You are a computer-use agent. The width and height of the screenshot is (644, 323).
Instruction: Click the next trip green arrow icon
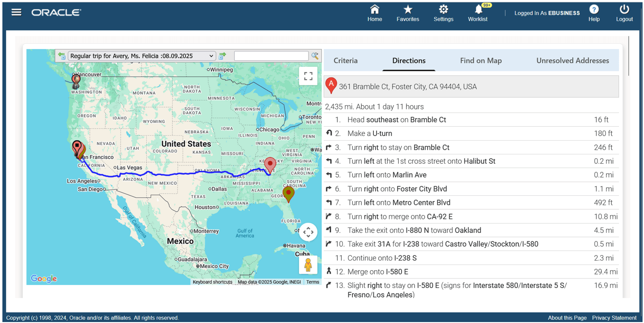click(222, 56)
